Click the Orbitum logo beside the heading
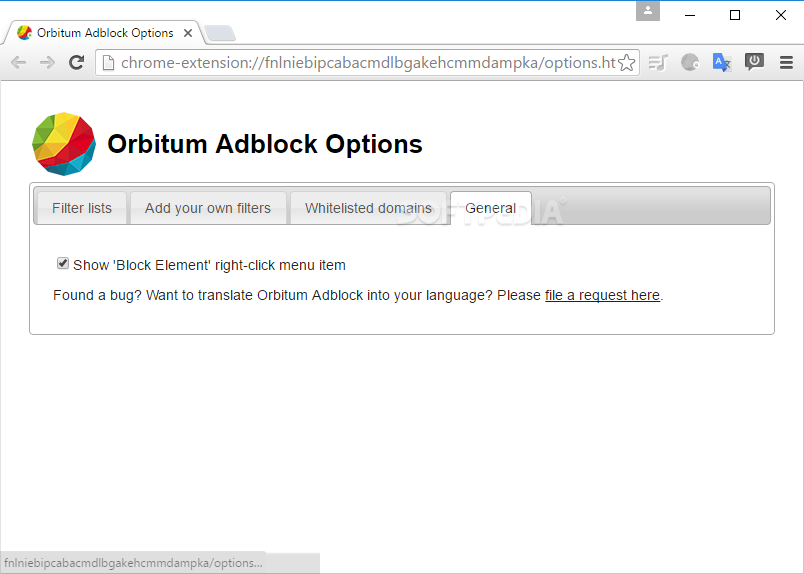The width and height of the screenshot is (804, 574). [64, 144]
